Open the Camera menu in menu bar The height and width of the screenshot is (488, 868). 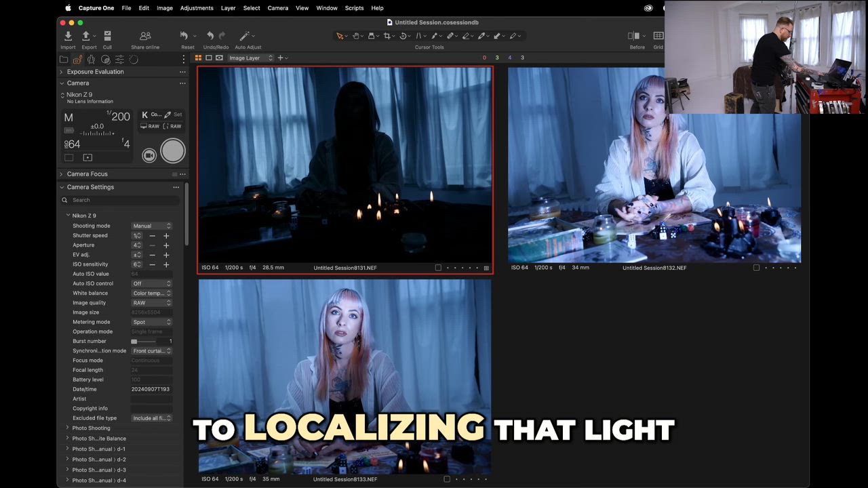[277, 8]
